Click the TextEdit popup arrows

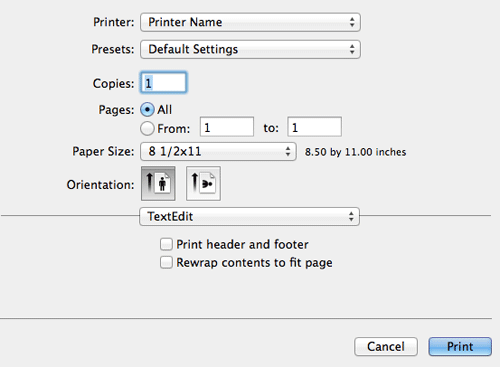point(351,216)
